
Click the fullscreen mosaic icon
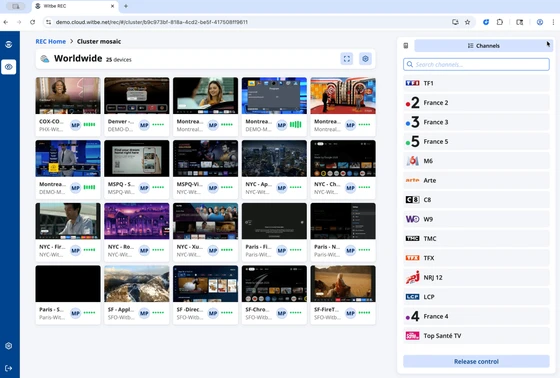tap(346, 59)
